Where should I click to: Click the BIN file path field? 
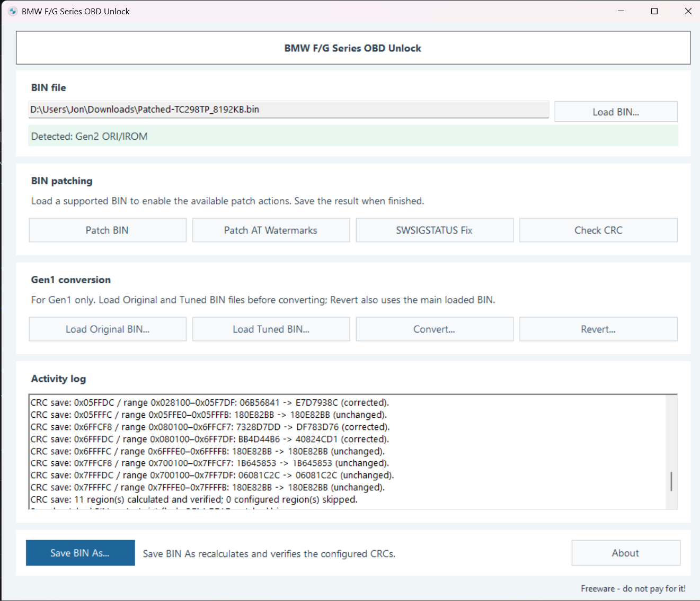coord(288,110)
